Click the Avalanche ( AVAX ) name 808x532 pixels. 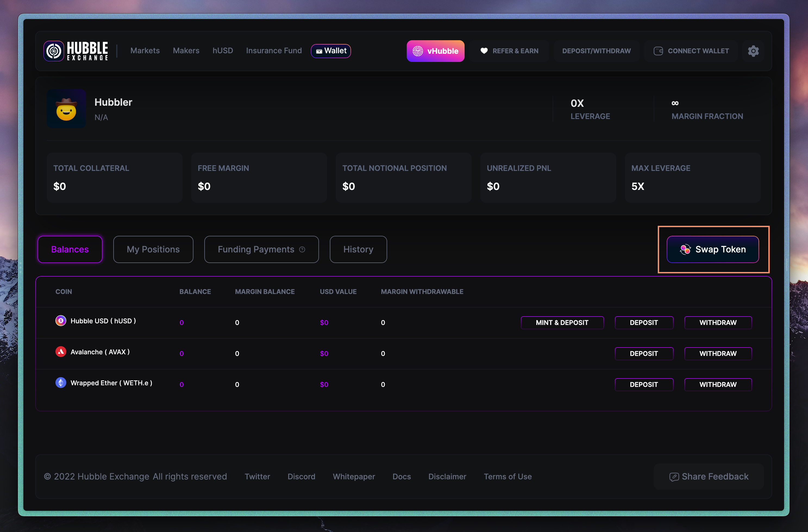pyautogui.click(x=100, y=352)
